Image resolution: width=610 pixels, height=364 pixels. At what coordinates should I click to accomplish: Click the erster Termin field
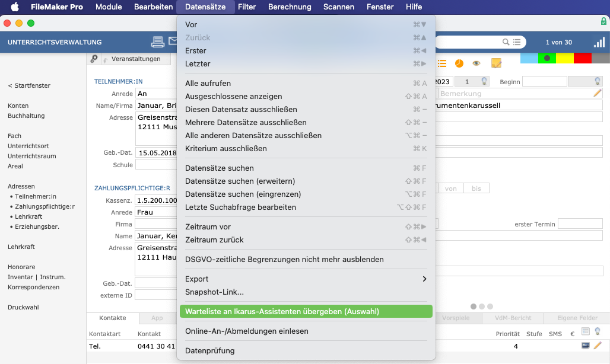pos(580,223)
